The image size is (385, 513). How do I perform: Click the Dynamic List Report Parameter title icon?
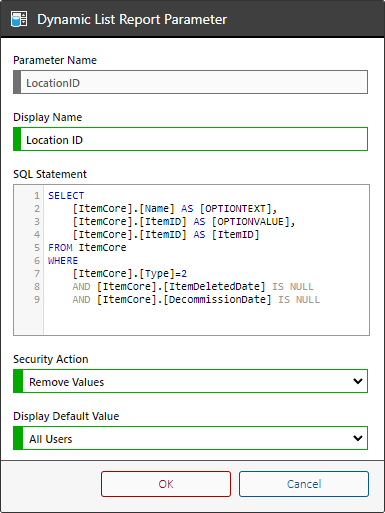(19, 19)
